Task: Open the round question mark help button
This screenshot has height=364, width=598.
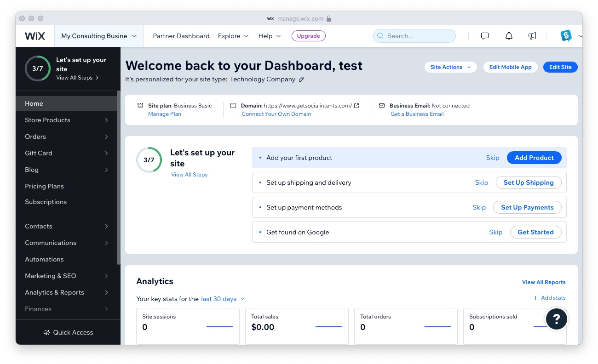Action: (556, 318)
